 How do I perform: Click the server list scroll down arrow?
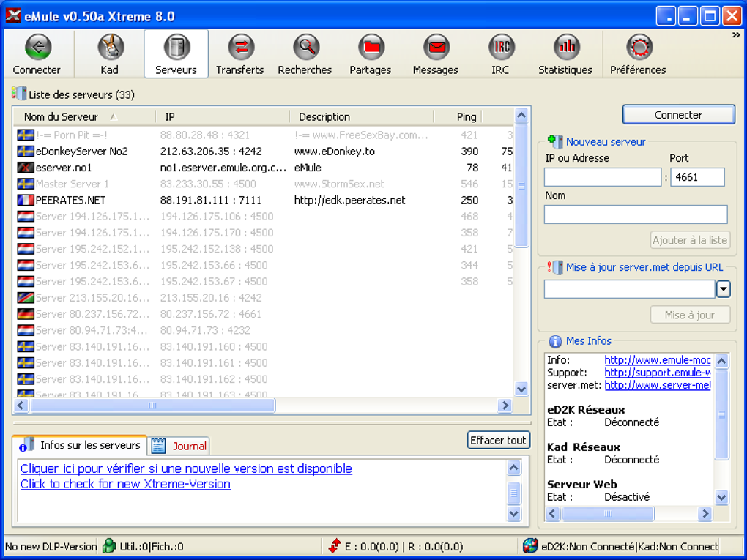pos(521,389)
